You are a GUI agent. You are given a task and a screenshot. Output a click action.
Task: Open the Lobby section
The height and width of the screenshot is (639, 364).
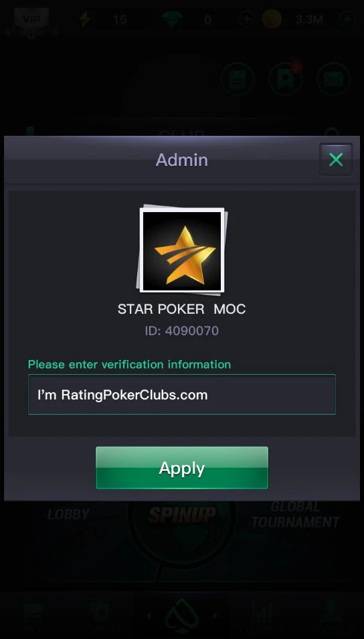(68, 515)
